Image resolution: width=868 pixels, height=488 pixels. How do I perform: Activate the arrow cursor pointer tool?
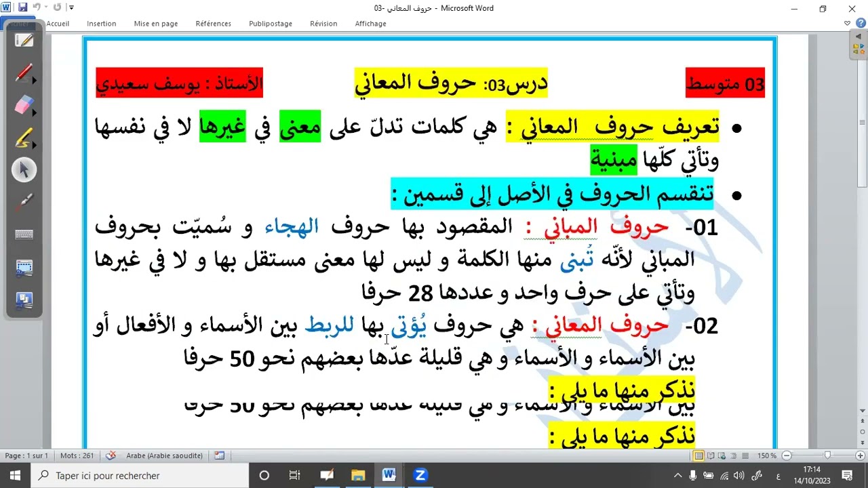tap(24, 169)
